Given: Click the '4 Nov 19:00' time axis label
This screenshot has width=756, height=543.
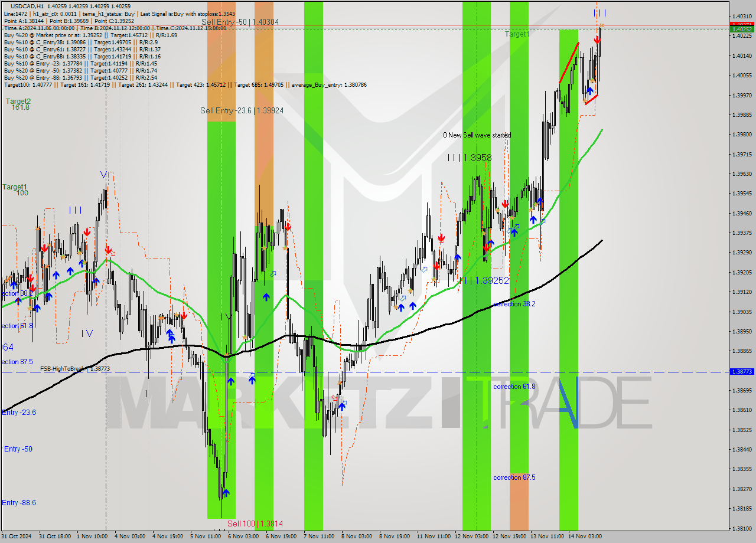Looking at the screenshot, I should [168, 537].
